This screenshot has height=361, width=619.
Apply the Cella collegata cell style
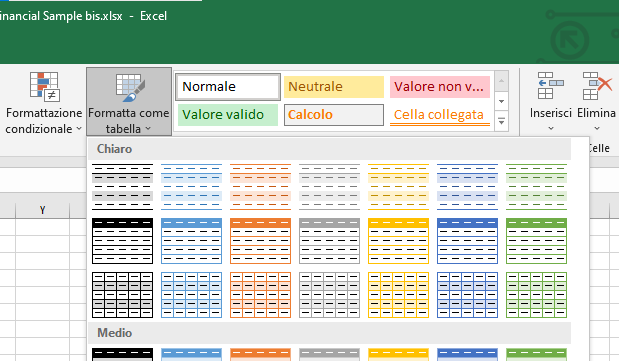pyautogui.click(x=440, y=115)
